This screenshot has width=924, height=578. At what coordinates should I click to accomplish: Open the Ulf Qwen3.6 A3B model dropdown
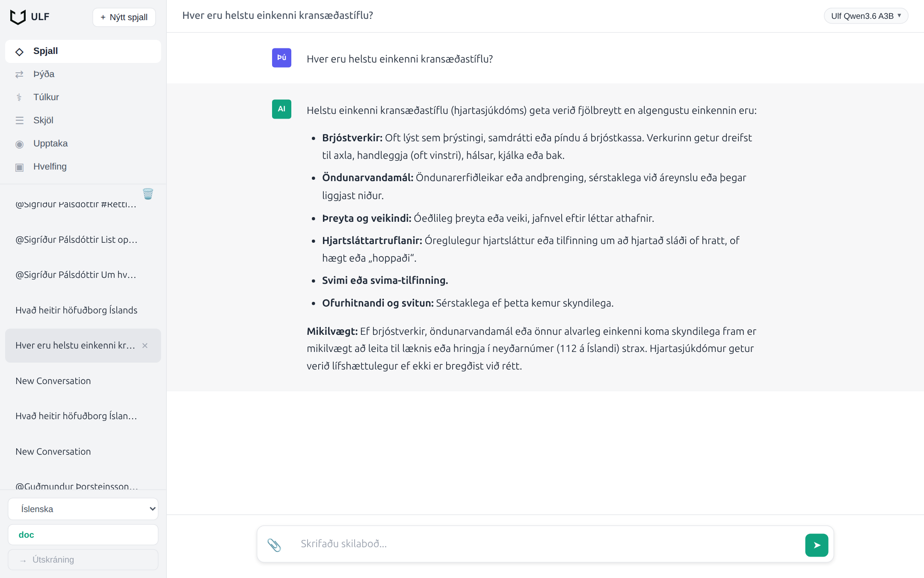pyautogui.click(x=866, y=16)
